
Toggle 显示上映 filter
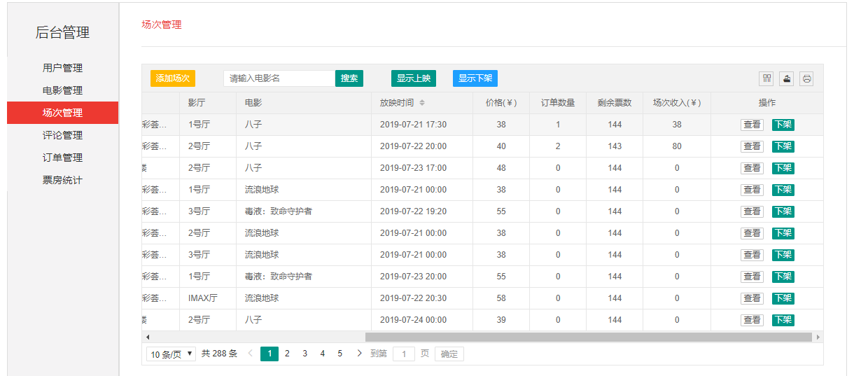[413, 78]
